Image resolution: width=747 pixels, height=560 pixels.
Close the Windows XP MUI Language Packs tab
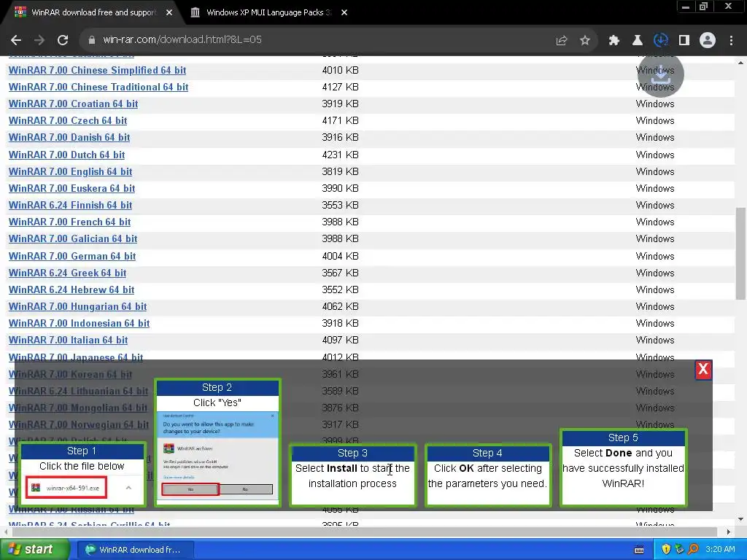[344, 12]
